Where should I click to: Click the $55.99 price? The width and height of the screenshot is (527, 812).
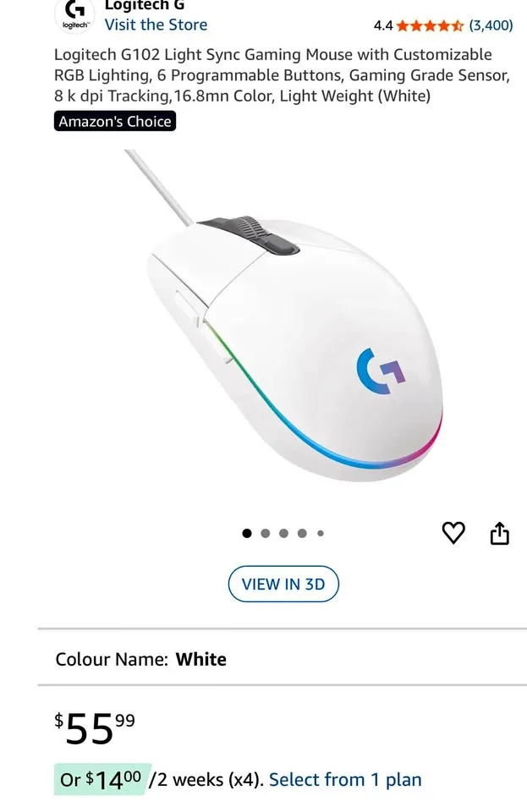[x=95, y=727]
